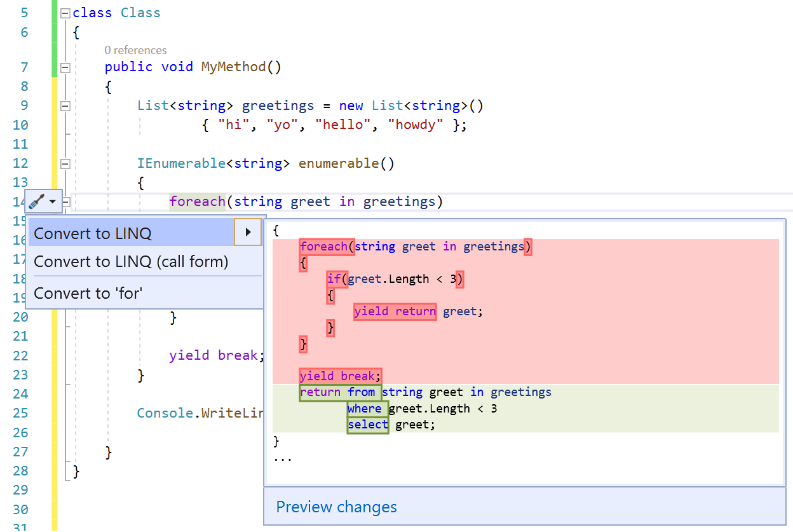Click line number 12 in the margin

[20, 163]
